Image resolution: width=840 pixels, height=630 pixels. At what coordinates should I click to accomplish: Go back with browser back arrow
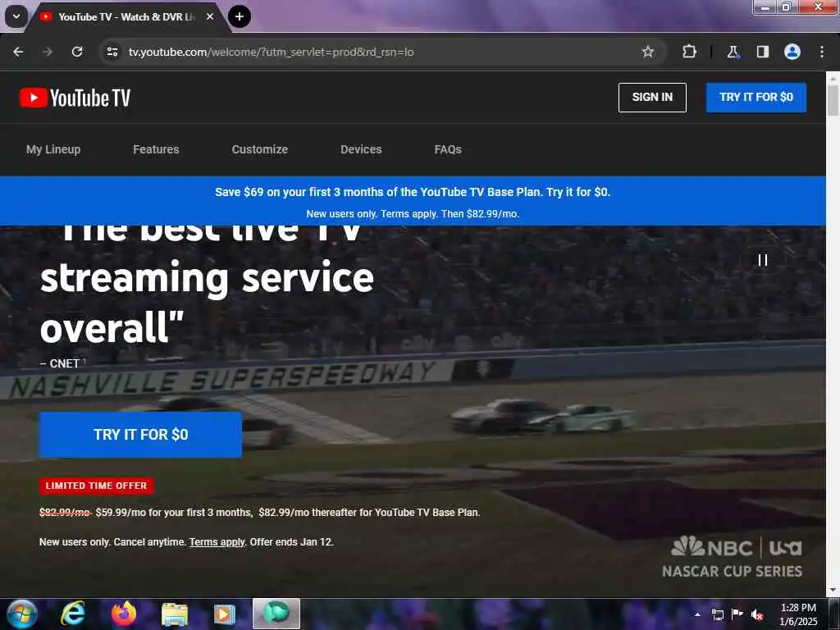[x=18, y=52]
